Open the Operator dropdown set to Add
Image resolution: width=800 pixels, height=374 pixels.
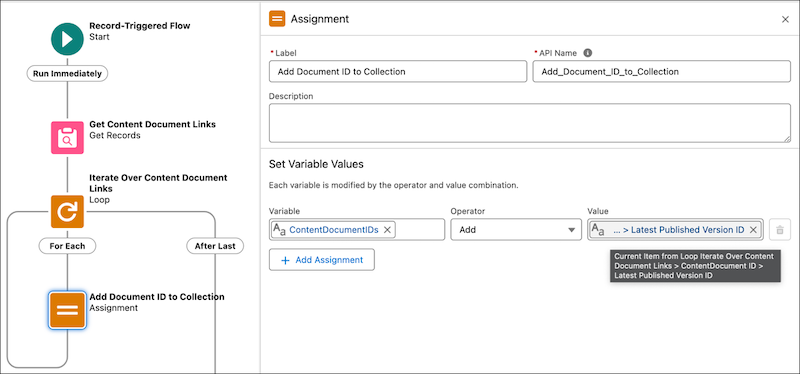tap(516, 230)
